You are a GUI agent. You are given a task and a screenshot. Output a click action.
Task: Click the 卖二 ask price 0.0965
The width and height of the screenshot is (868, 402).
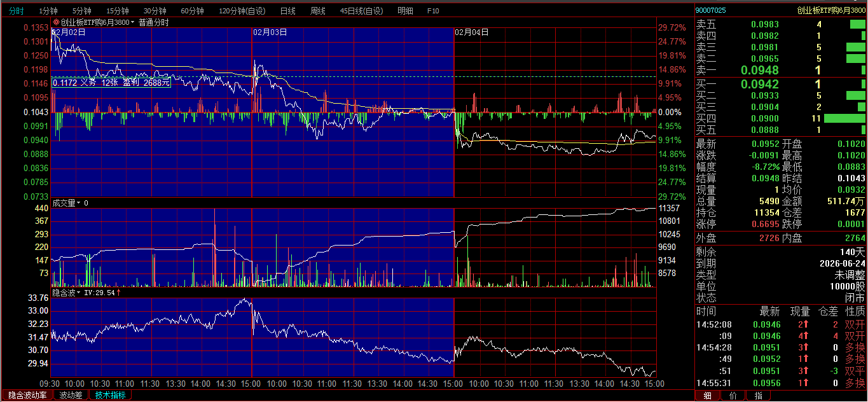765,59
